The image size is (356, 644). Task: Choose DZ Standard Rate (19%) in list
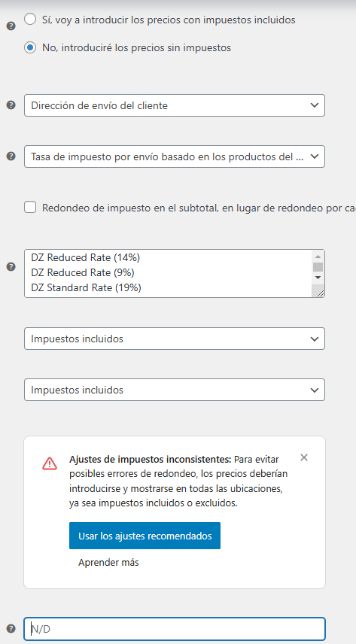86,288
